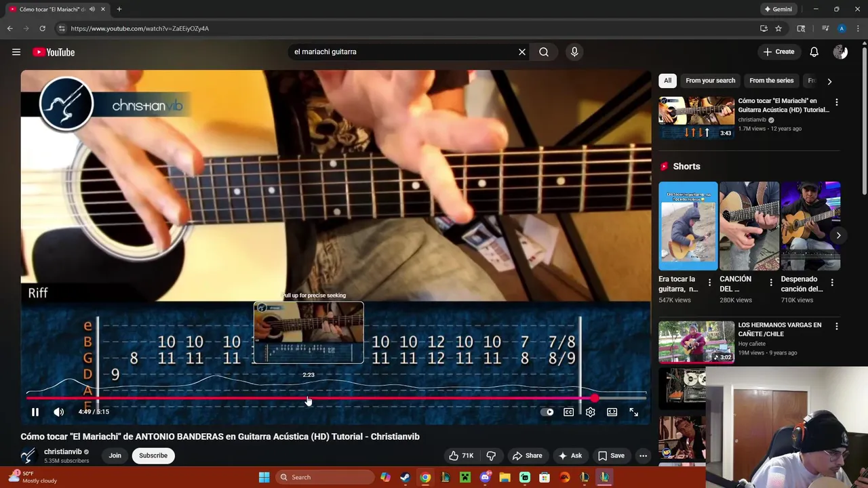Open LOS HERMANOS VARGAS EN CAÑETE video
The width and height of the screenshot is (868, 488).
click(x=696, y=342)
